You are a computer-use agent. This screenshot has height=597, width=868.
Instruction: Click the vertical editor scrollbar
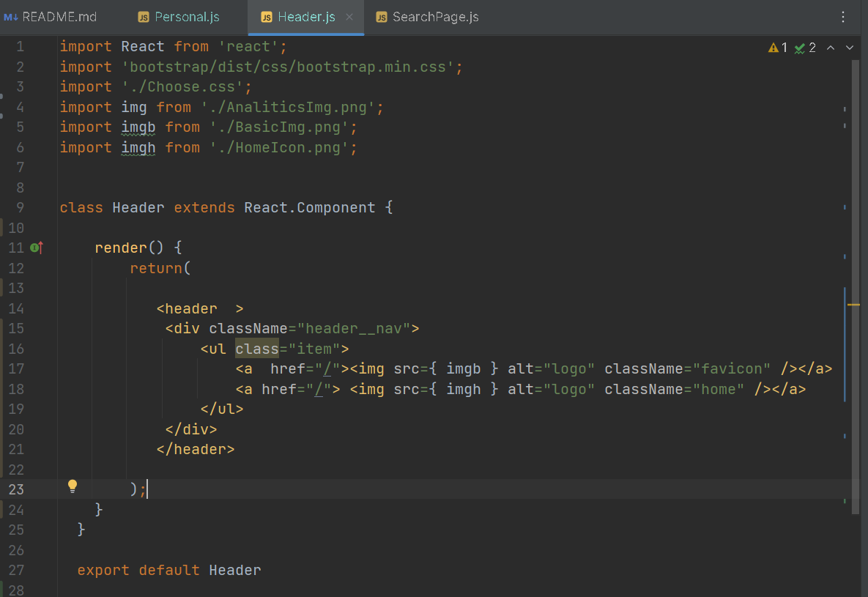[856, 287]
